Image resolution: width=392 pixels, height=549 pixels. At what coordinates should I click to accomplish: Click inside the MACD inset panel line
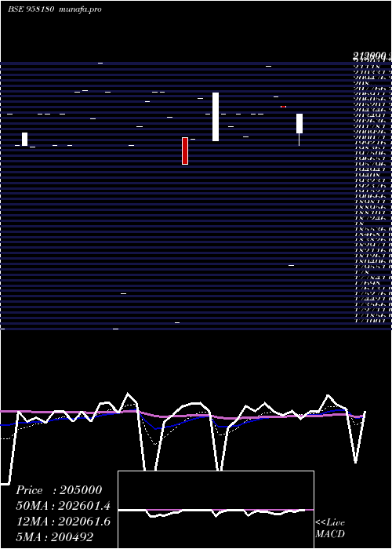[216, 512]
